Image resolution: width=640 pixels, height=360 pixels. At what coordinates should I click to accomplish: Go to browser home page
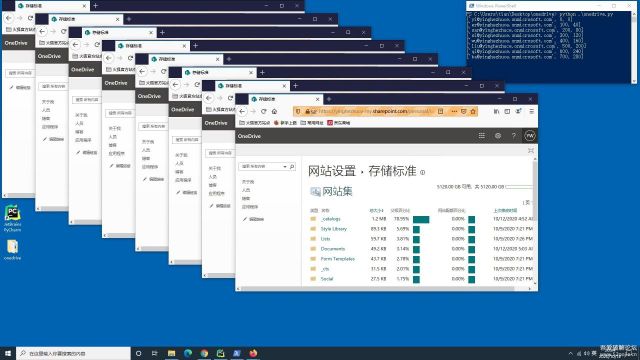tap(274, 111)
